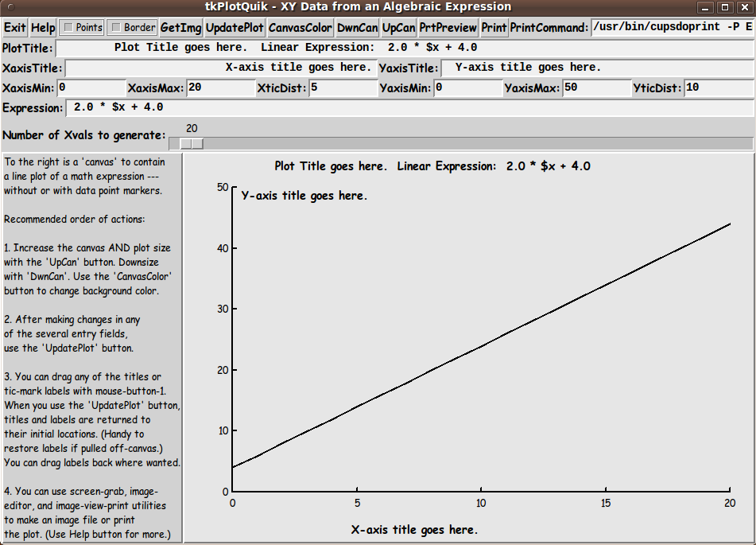Viewport: 756px width, 545px height.
Task: Click inside the Expression entry field
Action: tap(409, 107)
